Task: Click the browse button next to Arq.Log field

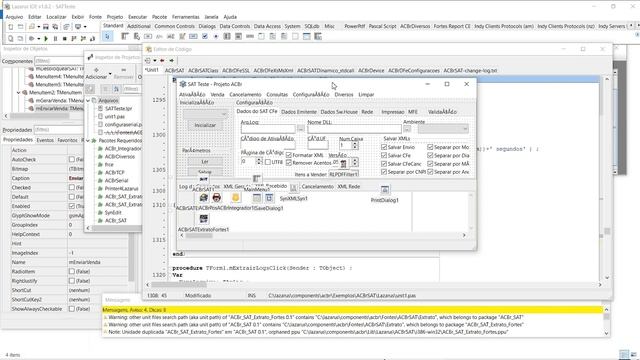Action: pyautogui.click(x=301, y=129)
